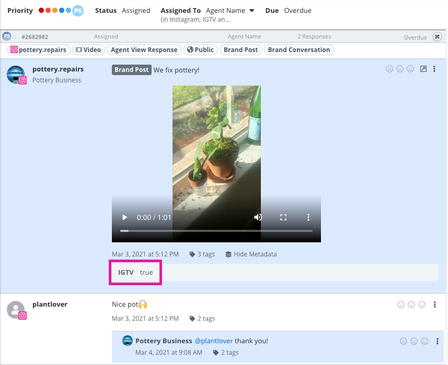Screen dimensions: 448x365
Task: Click the Overdue due value in header
Action: coord(298,11)
